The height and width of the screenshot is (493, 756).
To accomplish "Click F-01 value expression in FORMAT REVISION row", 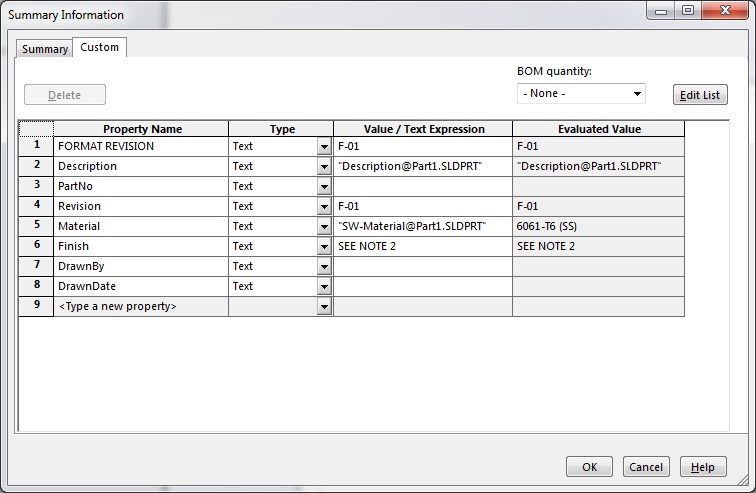I will point(423,147).
